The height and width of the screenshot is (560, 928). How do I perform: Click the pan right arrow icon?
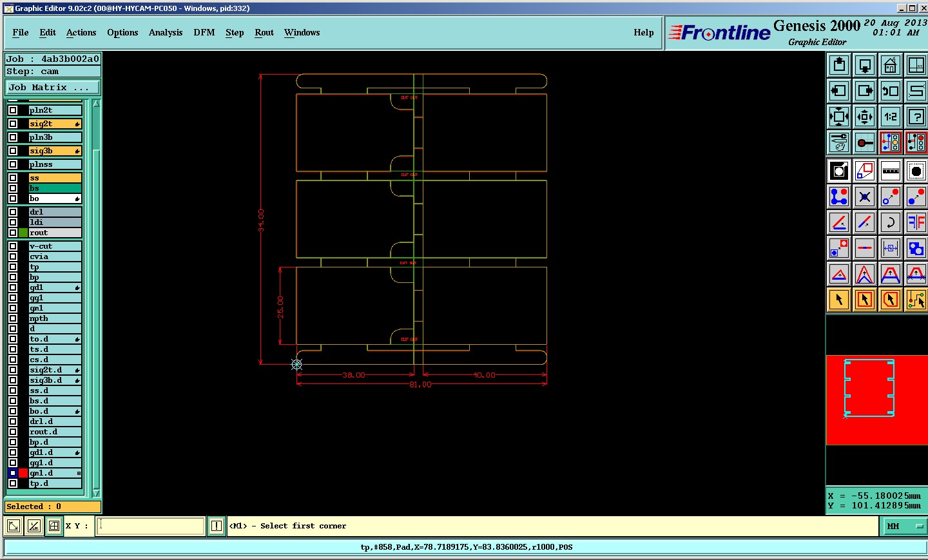point(865,91)
